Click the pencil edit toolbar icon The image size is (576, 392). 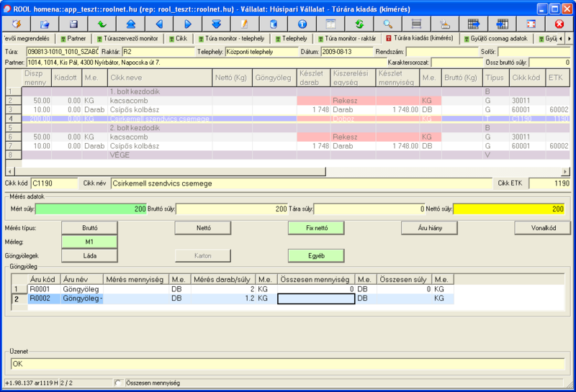(x=244, y=24)
